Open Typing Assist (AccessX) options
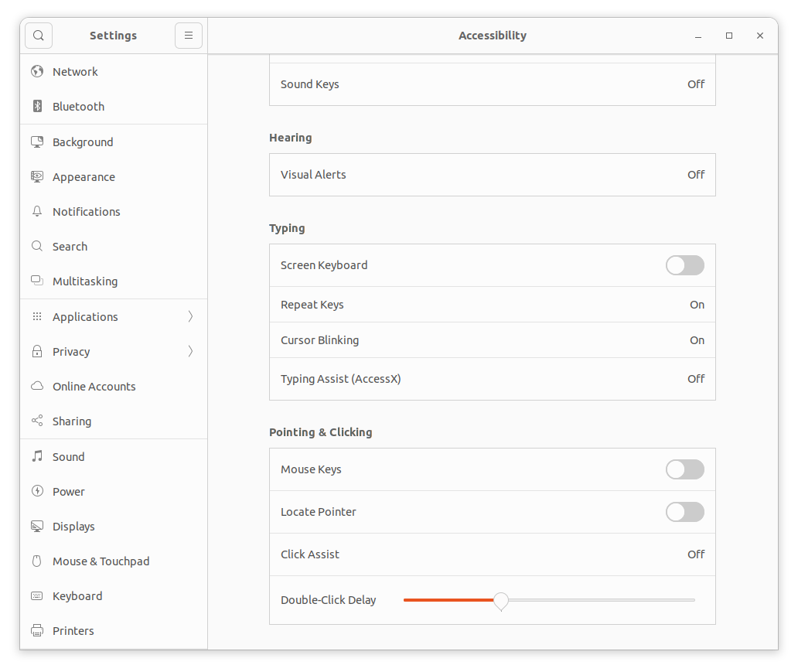798x672 pixels. [x=492, y=379]
